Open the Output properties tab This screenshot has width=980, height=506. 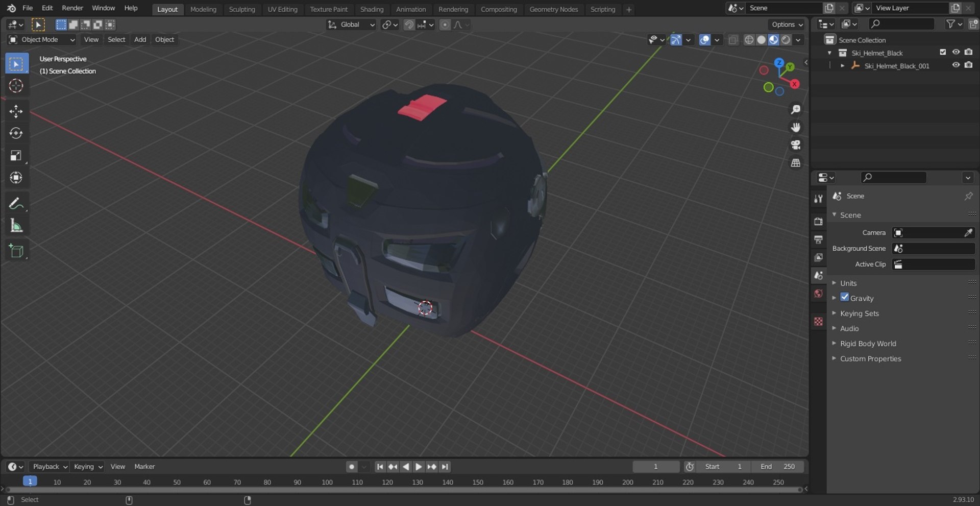pyautogui.click(x=818, y=239)
